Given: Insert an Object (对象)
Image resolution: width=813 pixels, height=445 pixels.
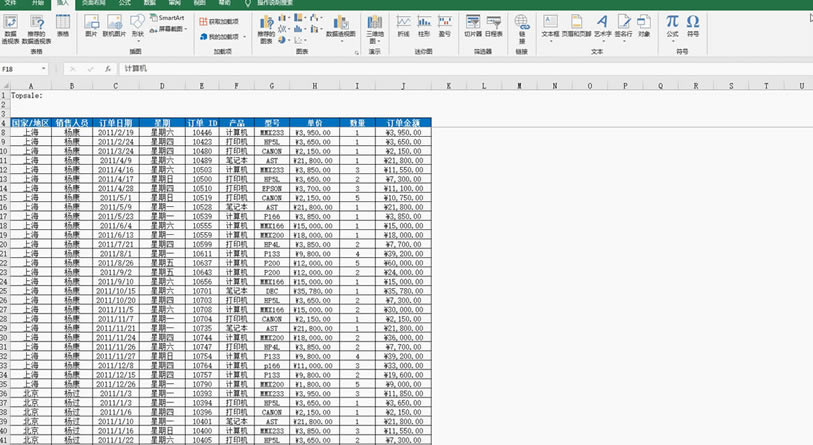Looking at the screenshot, I should tap(643, 26).
